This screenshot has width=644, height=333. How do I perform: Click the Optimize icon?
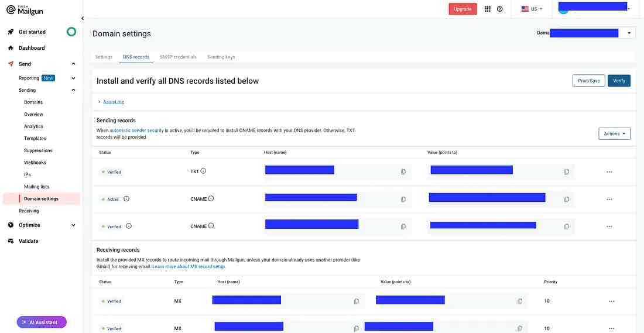pos(11,225)
